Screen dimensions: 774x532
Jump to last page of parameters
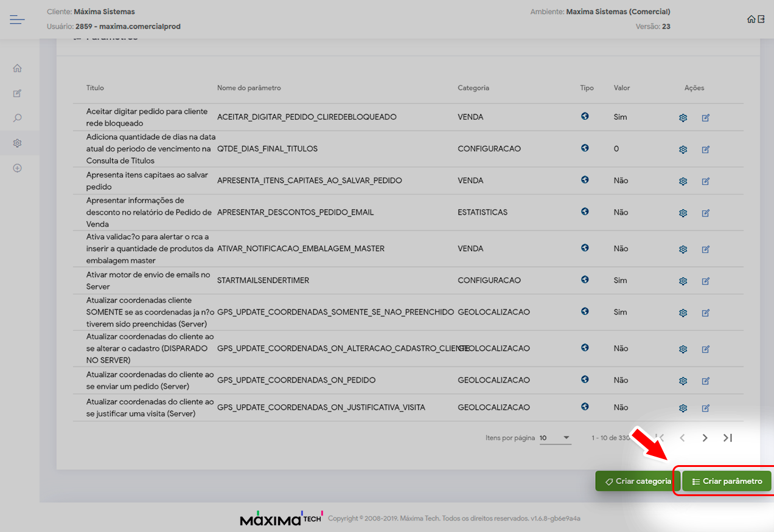(x=728, y=438)
